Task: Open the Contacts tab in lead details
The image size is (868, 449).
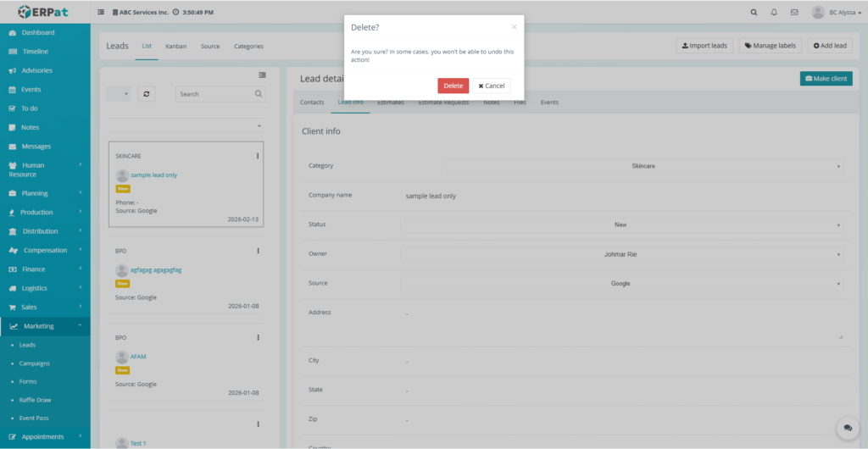Action: (312, 103)
